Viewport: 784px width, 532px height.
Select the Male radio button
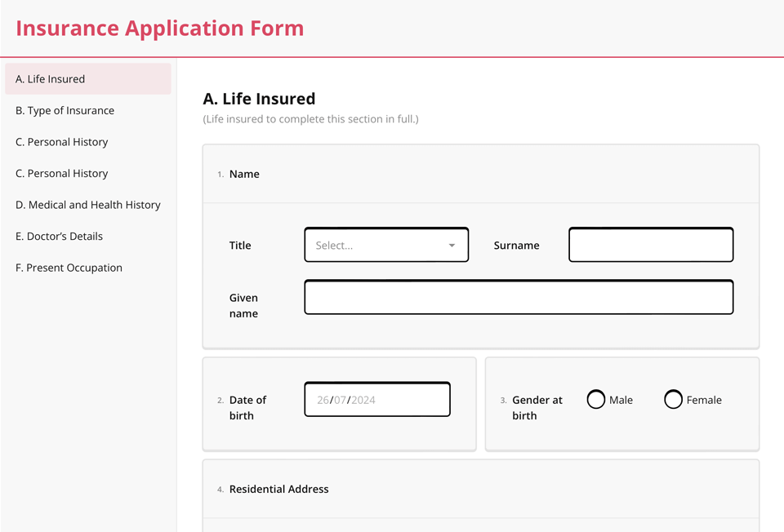coord(596,400)
